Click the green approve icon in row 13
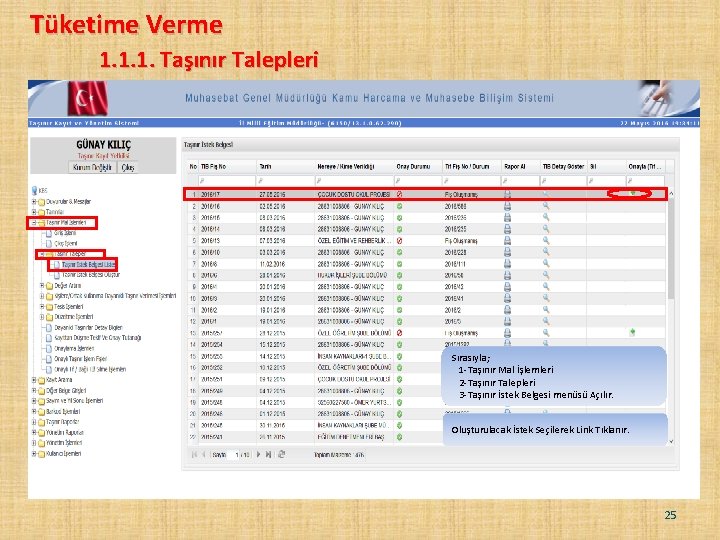 pyautogui.click(x=632, y=332)
